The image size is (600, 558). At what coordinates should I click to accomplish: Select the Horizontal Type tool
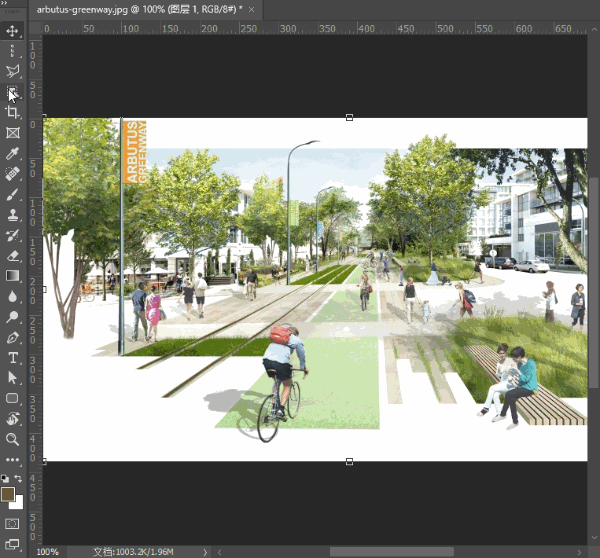click(12, 358)
